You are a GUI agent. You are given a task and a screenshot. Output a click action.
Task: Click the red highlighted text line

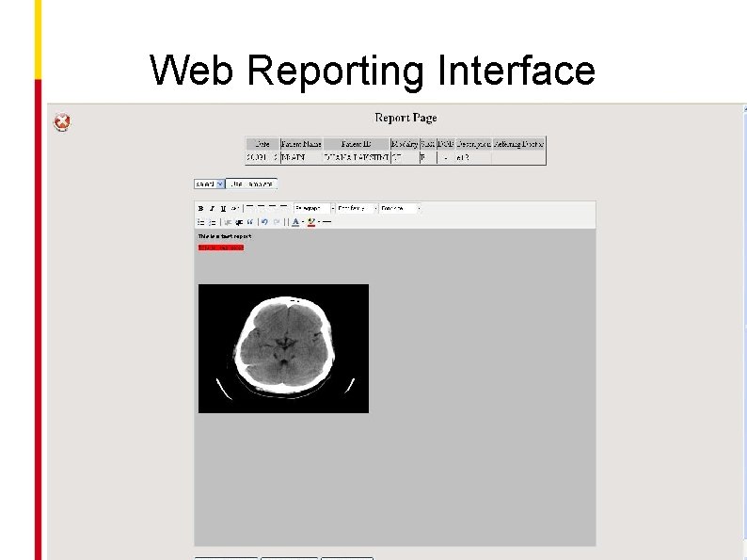click(x=221, y=248)
